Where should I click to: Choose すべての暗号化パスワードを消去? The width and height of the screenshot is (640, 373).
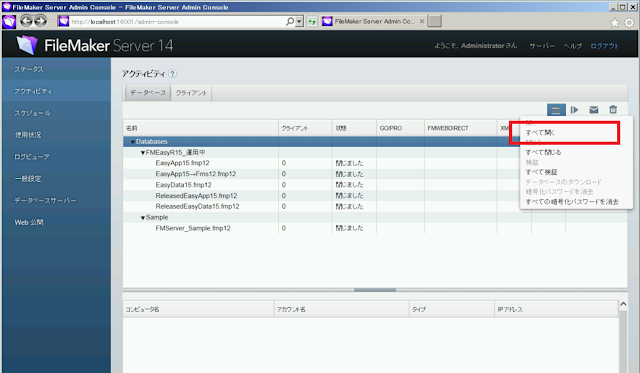coord(572,202)
